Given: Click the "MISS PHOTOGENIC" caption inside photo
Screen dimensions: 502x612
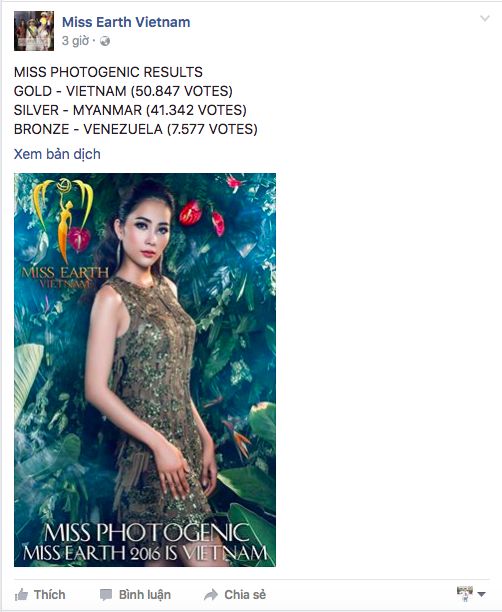Looking at the screenshot, I should point(147,532).
